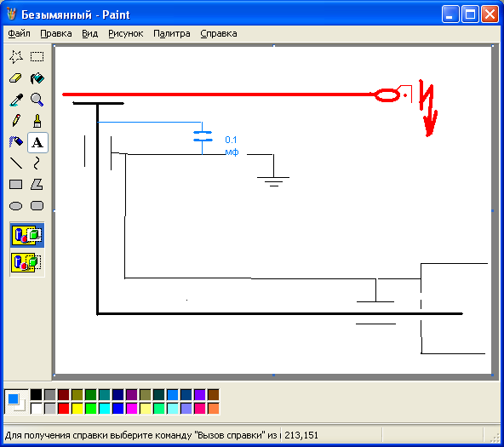This screenshot has height=447, width=504.
Task: Click the cursor coordinates "213,151" in status bar
Action: pyautogui.click(x=301, y=435)
